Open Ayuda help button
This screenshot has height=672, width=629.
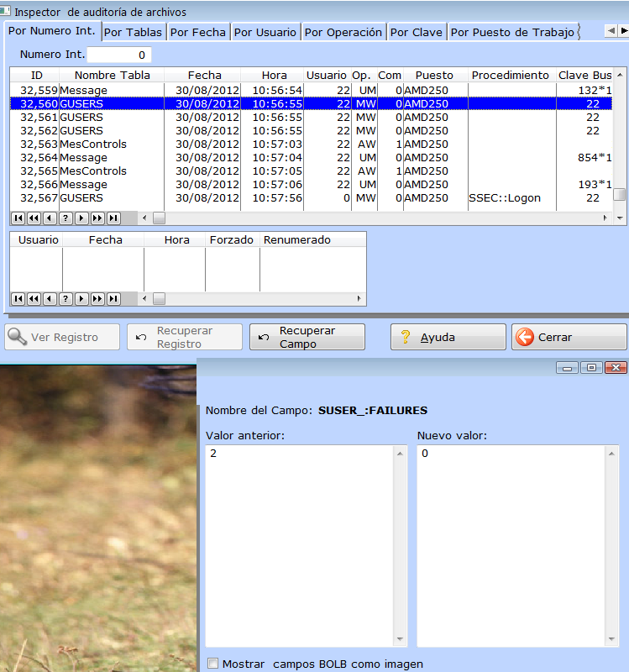[x=448, y=338]
